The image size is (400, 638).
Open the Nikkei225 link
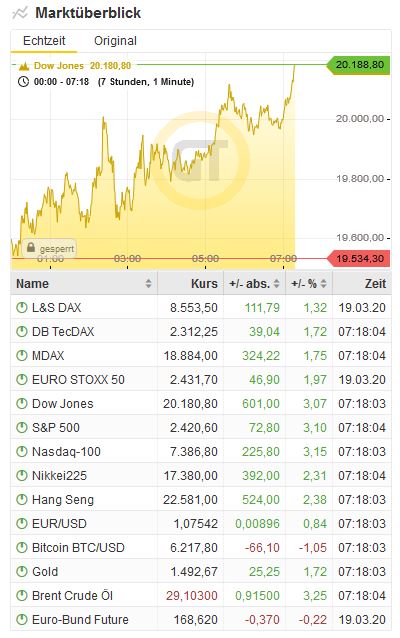click(59, 476)
